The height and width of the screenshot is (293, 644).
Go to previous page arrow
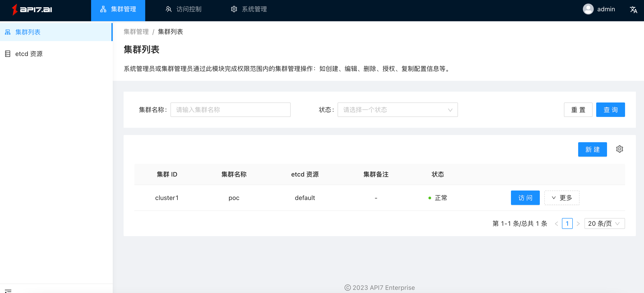556,224
